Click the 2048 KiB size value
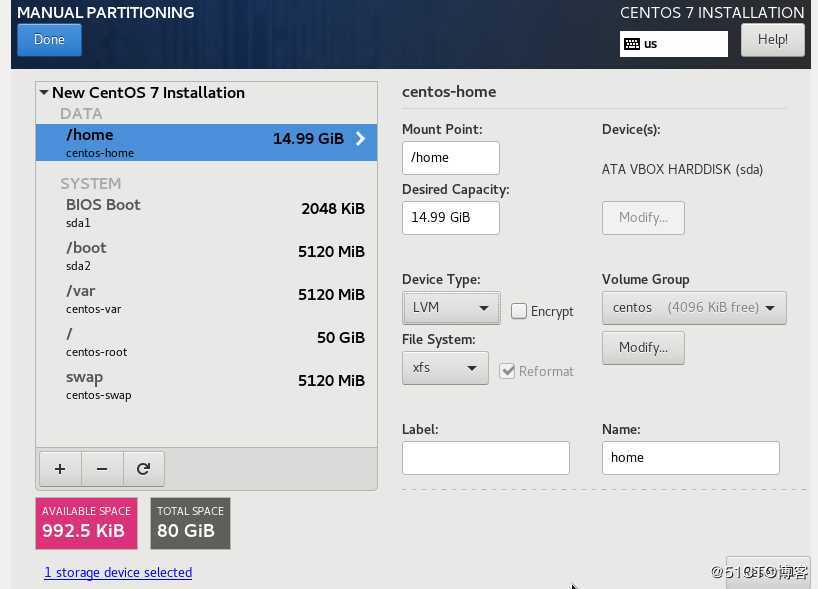The image size is (818, 589). [x=333, y=209]
